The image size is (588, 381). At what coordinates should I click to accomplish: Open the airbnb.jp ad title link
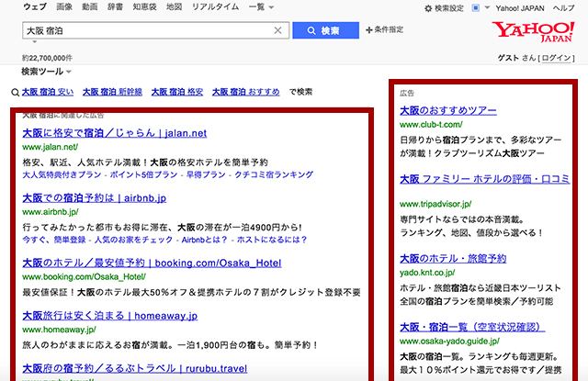[x=94, y=198]
